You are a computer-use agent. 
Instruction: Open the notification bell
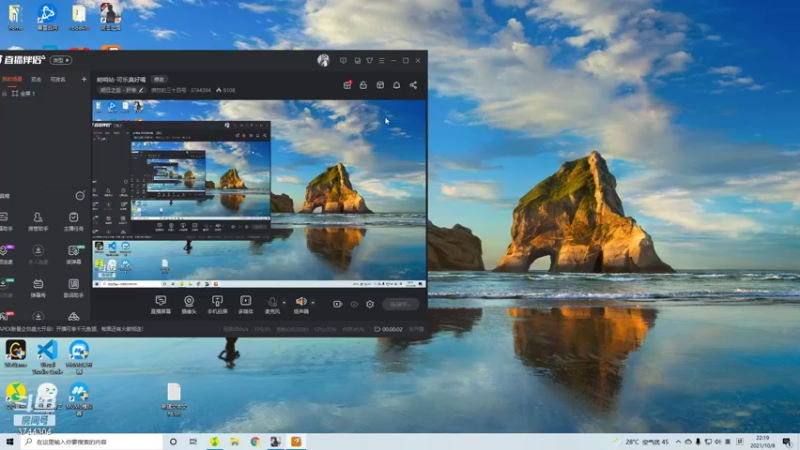pos(396,85)
